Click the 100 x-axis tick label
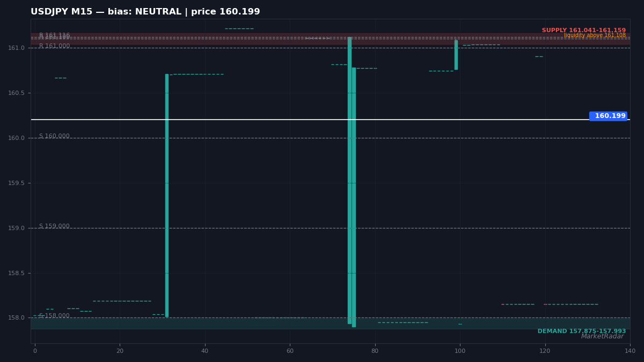The width and height of the screenshot is (644, 362). [x=460, y=351]
